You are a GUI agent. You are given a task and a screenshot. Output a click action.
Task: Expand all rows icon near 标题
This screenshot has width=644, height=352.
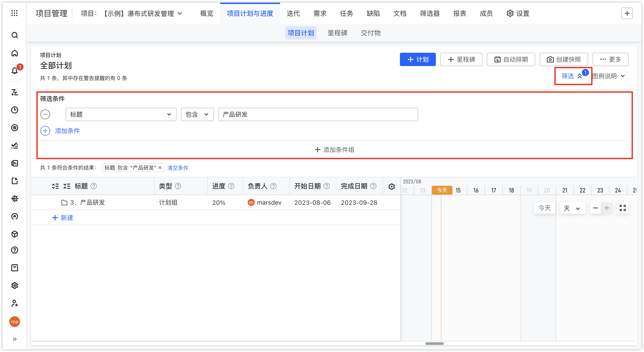tap(55, 186)
